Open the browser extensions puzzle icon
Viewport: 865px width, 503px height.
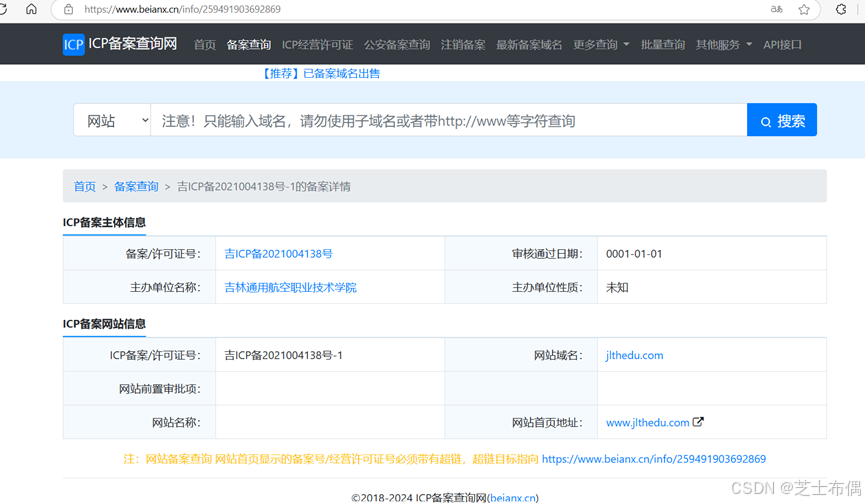(x=841, y=9)
